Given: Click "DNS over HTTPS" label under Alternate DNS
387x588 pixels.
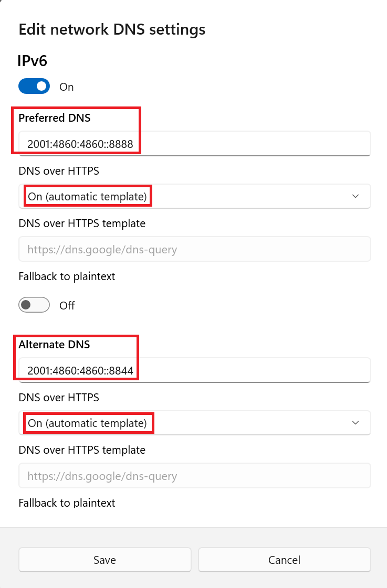Looking at the screenshot, I should pyautogui.click(x=59, y=398).
